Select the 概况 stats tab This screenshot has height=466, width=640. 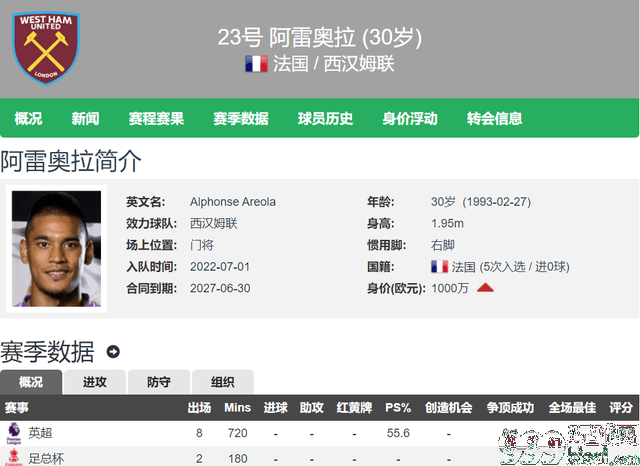(31, 382)
